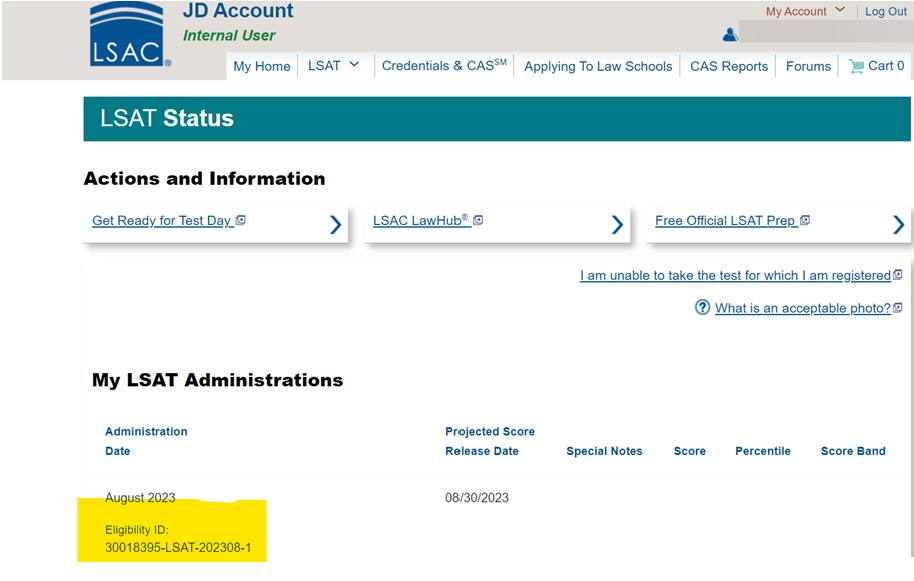Image resolution: width=914 pixels, height=581 pixels.
Task: Click the arrow on the Get Ready card
Action: (x=335, y=225)
